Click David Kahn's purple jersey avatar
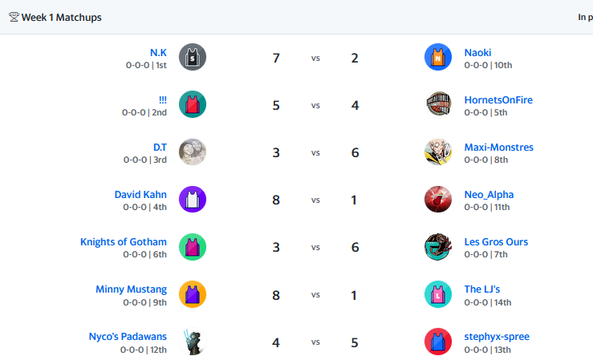 pyautogui.click(x=193, y=199)
